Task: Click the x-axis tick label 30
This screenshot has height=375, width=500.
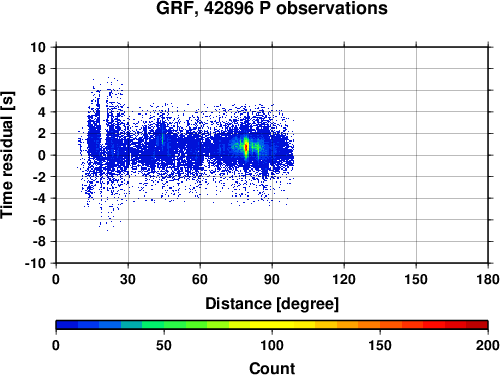Action: pyautogui.click(x=128, y=279)
